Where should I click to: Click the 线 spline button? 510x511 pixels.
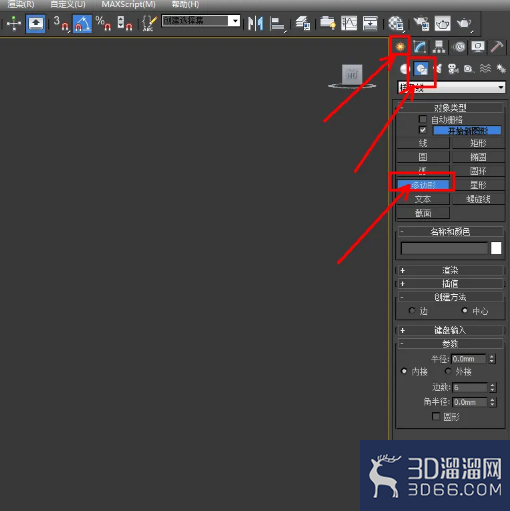click(423, 143)
